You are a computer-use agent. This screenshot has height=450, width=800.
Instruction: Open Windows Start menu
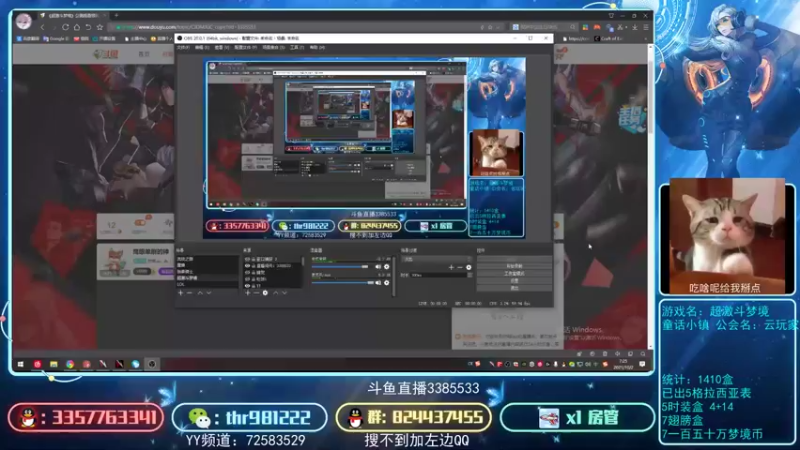(20, 364)
